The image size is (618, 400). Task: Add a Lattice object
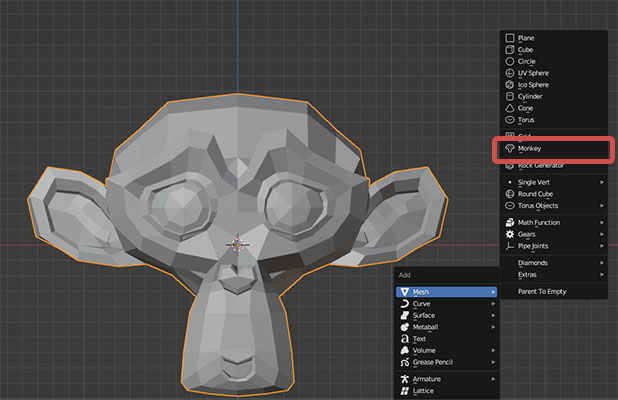coord(447,391)
